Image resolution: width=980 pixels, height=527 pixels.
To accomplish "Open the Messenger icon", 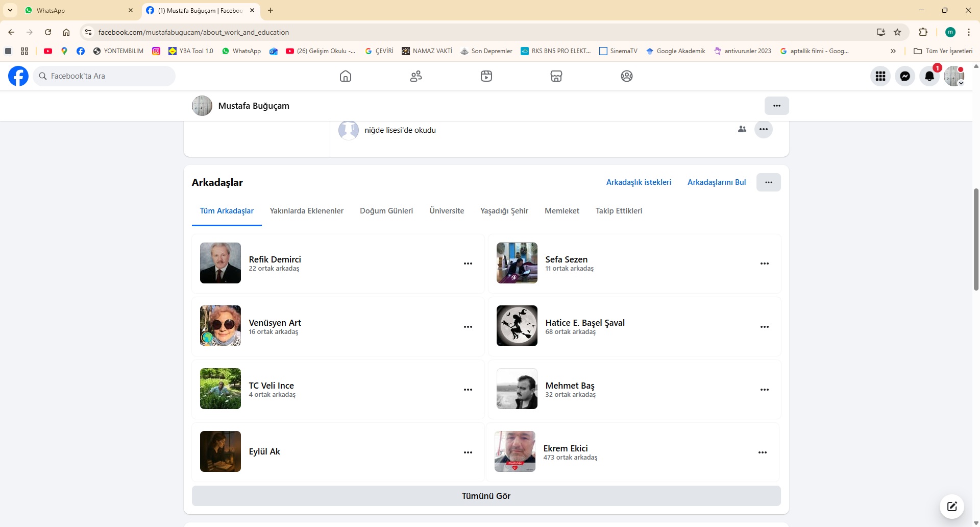I will tap(905, 76).
